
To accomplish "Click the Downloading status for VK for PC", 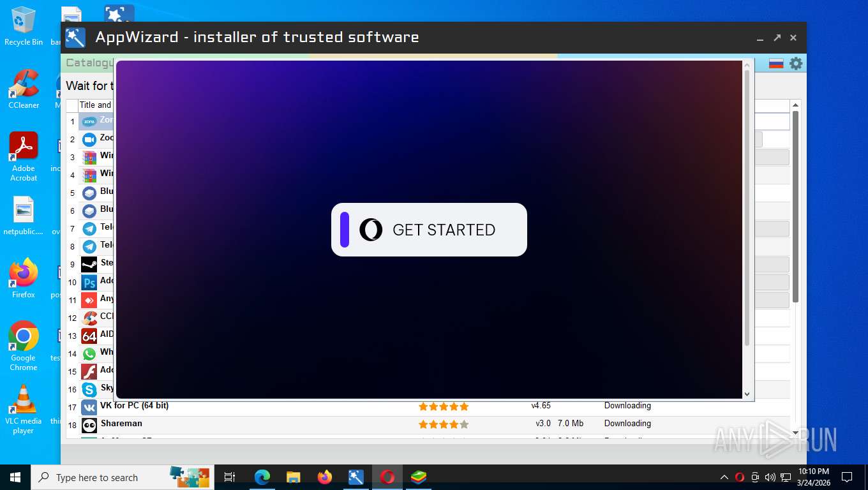I will [x=627, y=406].
